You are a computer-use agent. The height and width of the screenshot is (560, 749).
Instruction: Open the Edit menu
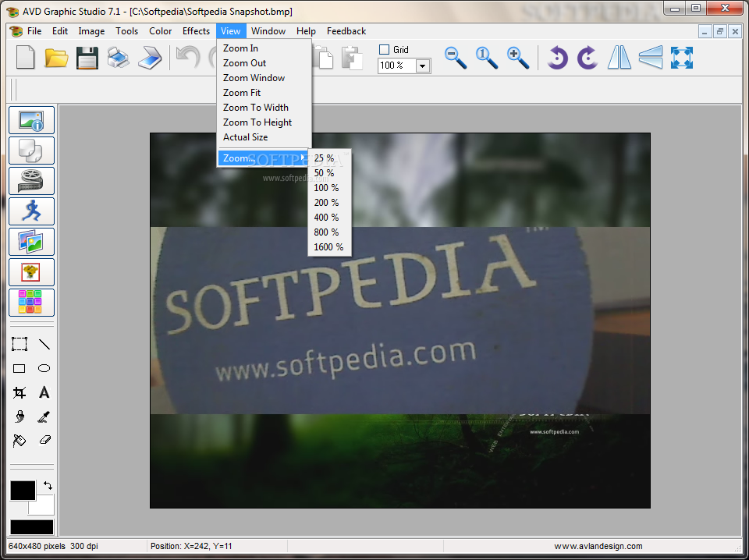(60, 31)
